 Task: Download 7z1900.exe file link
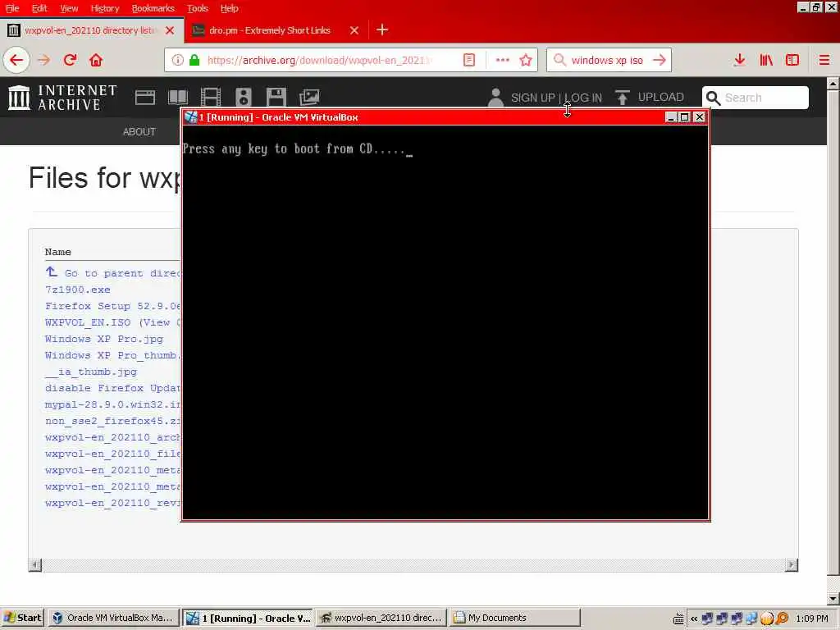[x=78, y=290]
